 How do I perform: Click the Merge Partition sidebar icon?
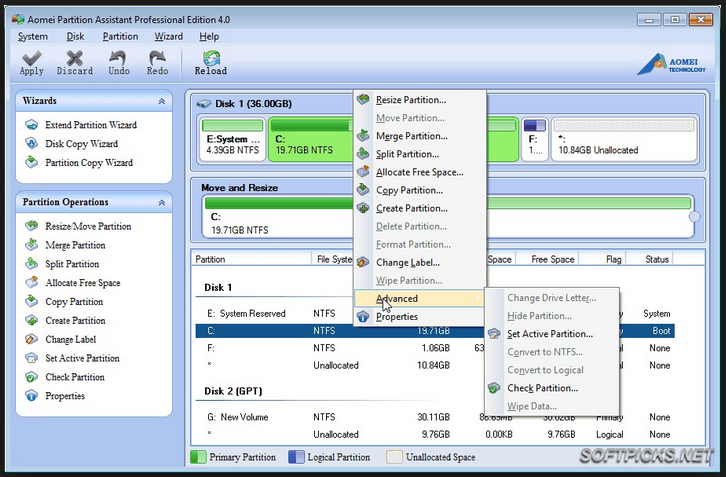click(x=31, y=245)
